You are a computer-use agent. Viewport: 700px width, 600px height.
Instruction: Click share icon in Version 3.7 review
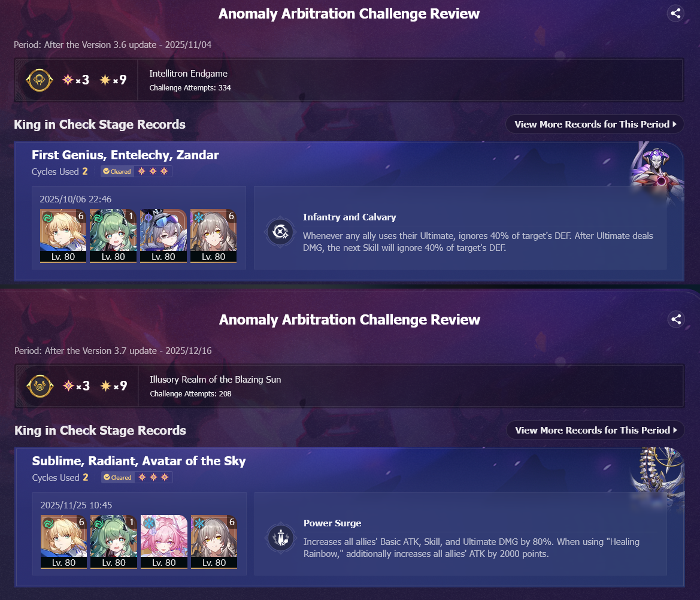[x=676, y=319]
